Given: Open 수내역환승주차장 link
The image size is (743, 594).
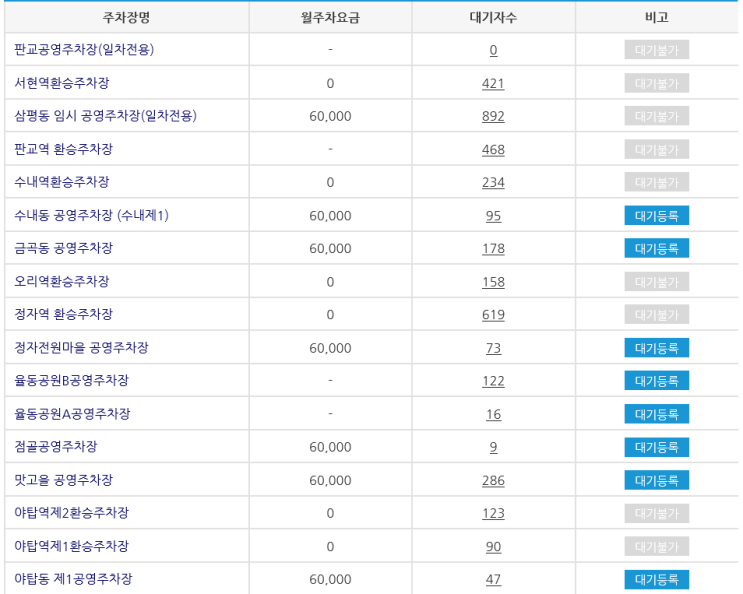Looking at the screenshot, I should 62,182.
